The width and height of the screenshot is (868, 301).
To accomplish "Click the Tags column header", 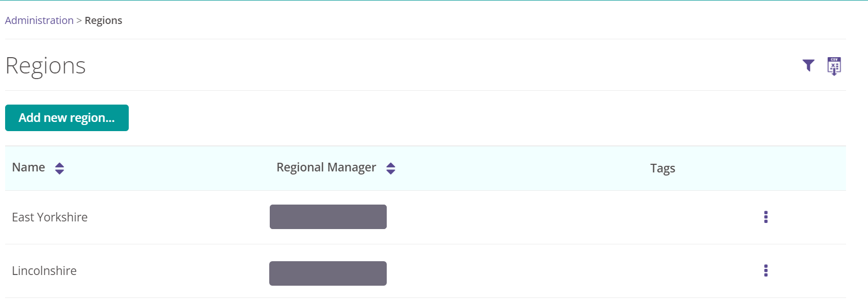I will [663, 168].
